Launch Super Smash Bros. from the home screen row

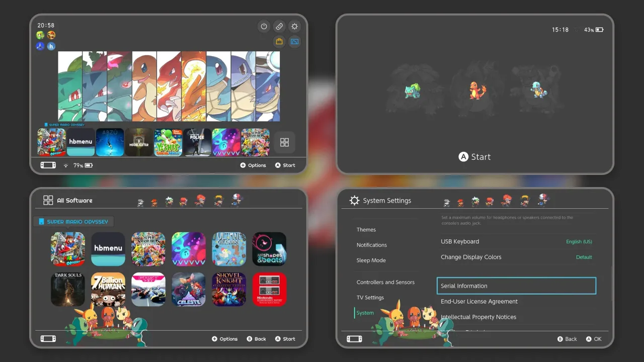coord(256,142)
